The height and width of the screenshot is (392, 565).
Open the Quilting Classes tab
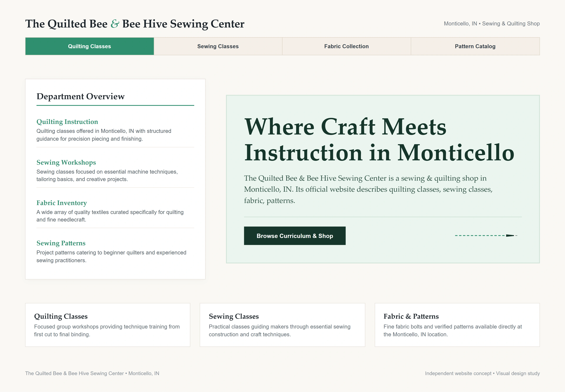click(89, 46)
